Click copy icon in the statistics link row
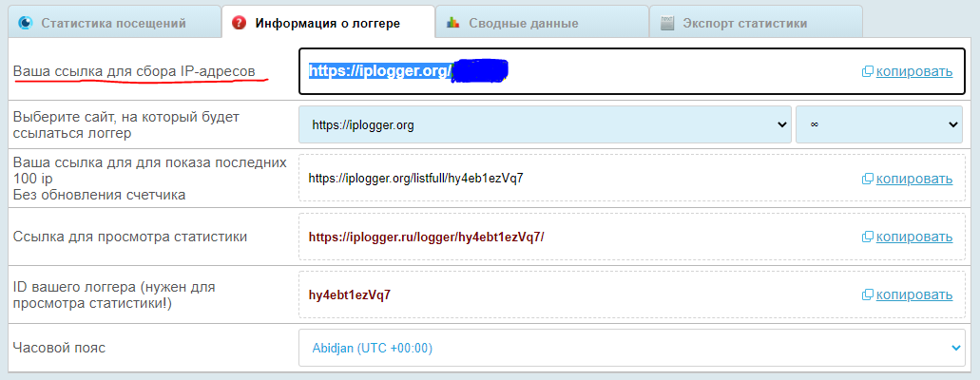Viewport: 980px width, 380px height. (x=868, y=237)
